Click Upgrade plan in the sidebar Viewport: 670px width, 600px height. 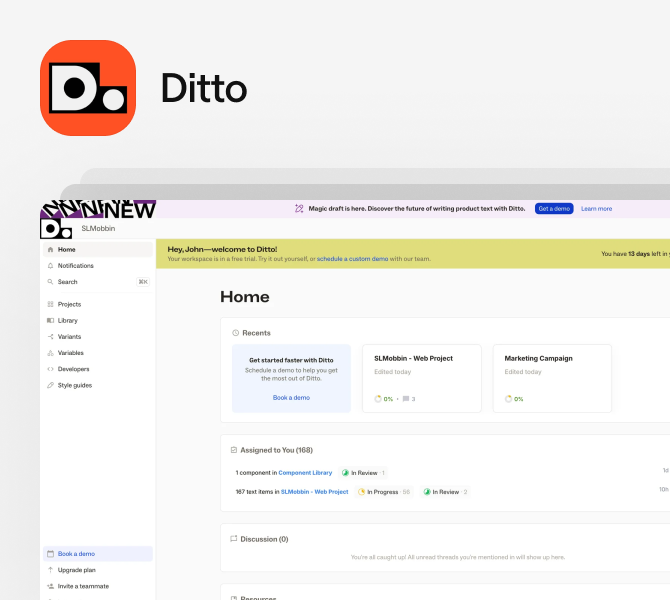[98, 570]
